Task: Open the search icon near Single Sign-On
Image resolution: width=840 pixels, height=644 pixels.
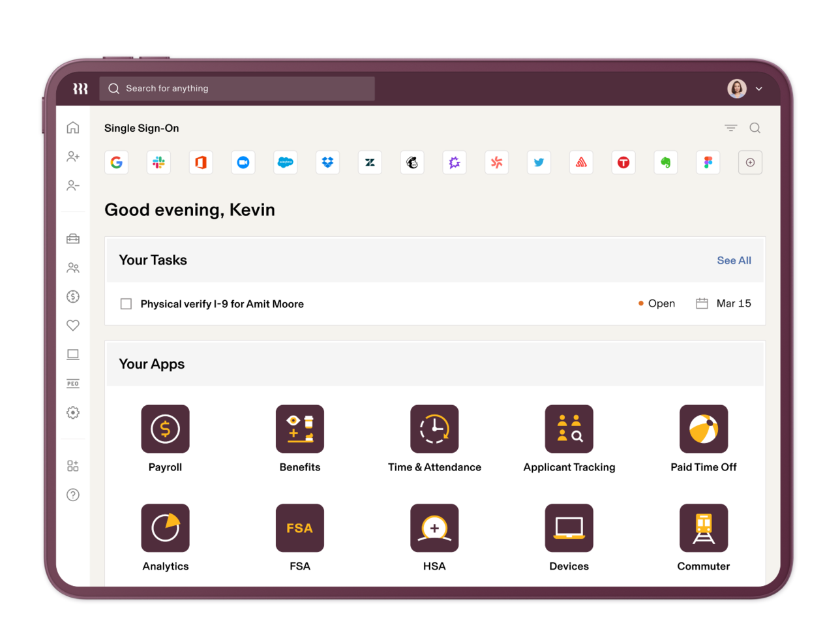Action: coord(755,128)
